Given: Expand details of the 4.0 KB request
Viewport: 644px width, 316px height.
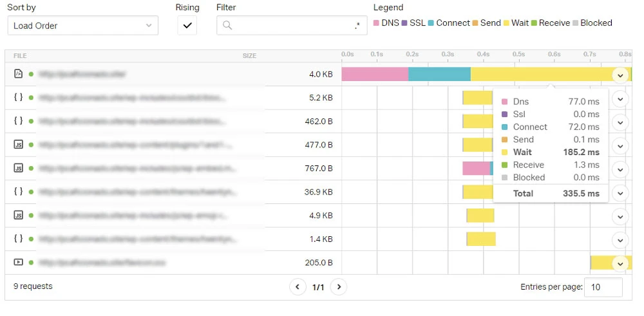Looking at the screenshot, I should pos(620,75).
